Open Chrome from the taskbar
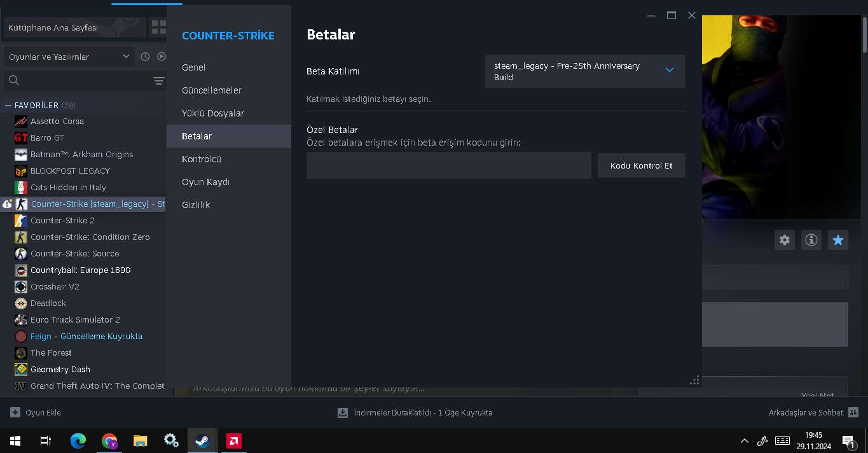Image resolution: width=868 pixels, height=453 pixels. click(109, 440)
